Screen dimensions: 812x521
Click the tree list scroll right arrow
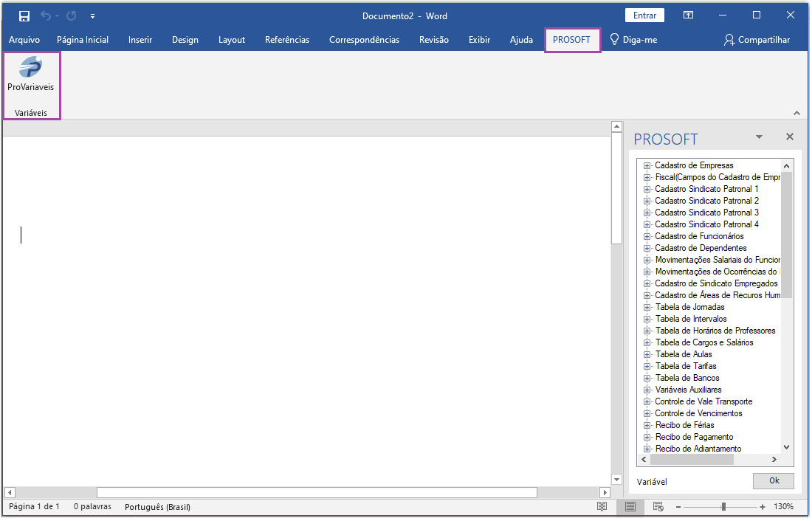pyautogui.click(x=774, y=460)
